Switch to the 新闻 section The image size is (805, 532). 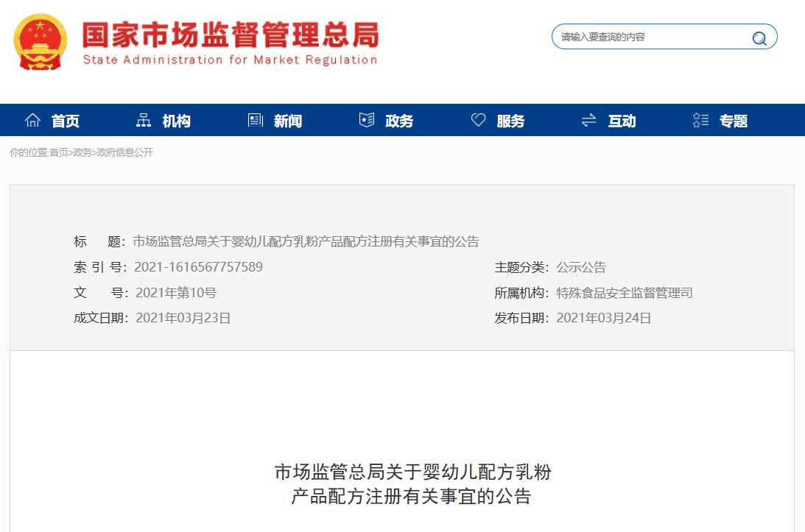tap(287, 120)
